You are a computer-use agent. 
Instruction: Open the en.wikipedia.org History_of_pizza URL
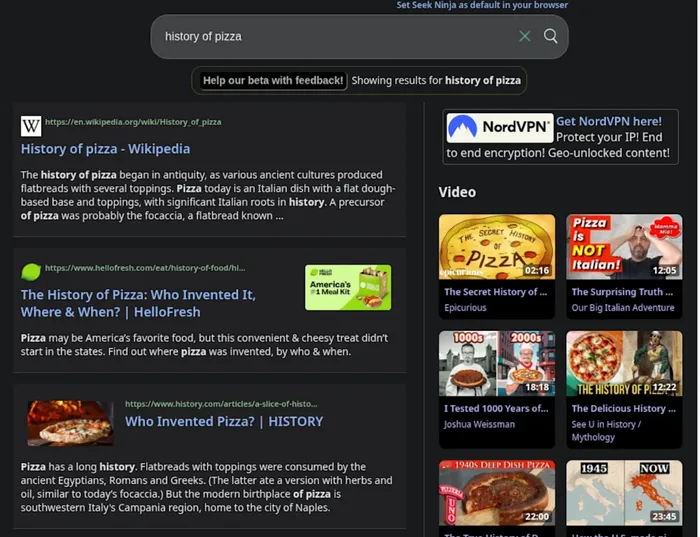[133, 122]
